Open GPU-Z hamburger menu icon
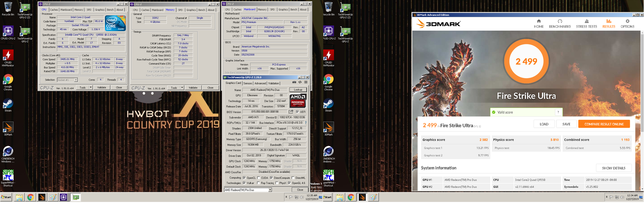644x220 pixels. (306, 82)
